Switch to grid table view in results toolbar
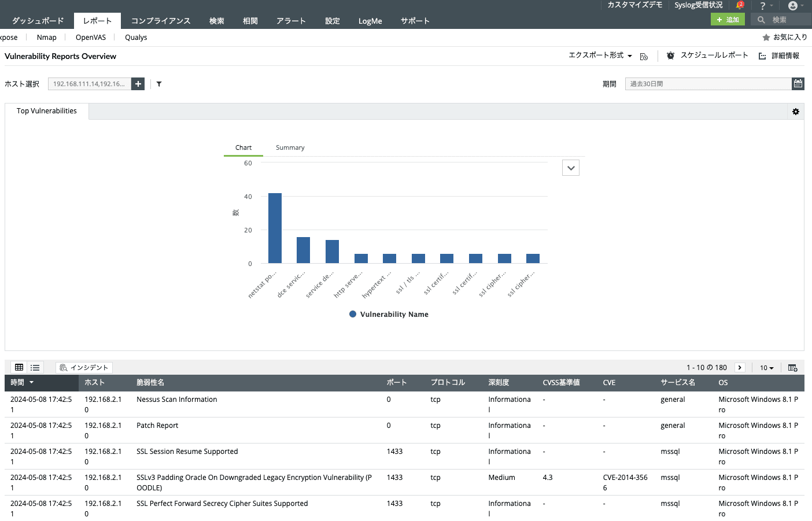This screenshot has width=812, height=521. coord(19,367)
